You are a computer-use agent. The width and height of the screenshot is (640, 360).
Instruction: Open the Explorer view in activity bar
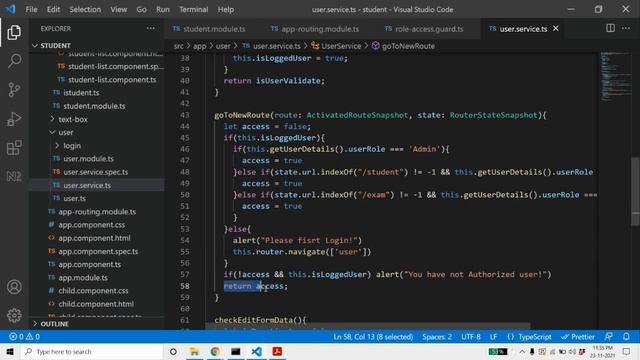[14, 32]
